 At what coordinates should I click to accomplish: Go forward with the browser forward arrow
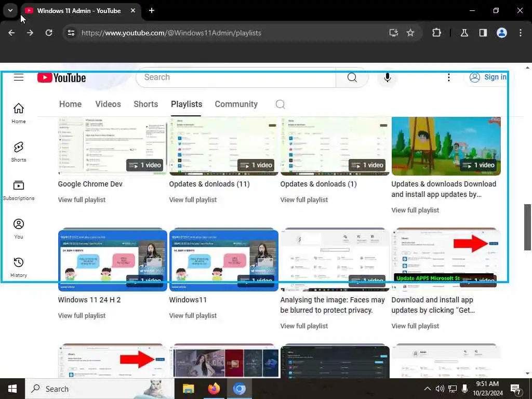tap(30, 33)
